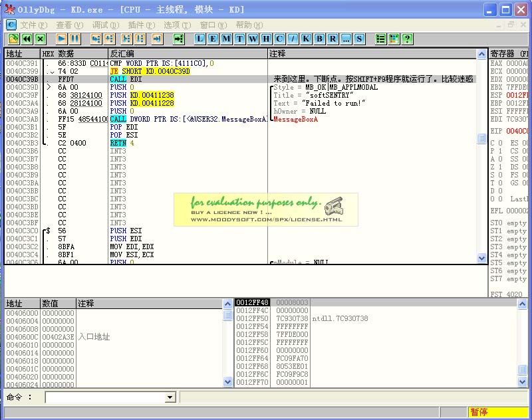
Task: Open the 调试(D) menu
Action: coord(106,25)
